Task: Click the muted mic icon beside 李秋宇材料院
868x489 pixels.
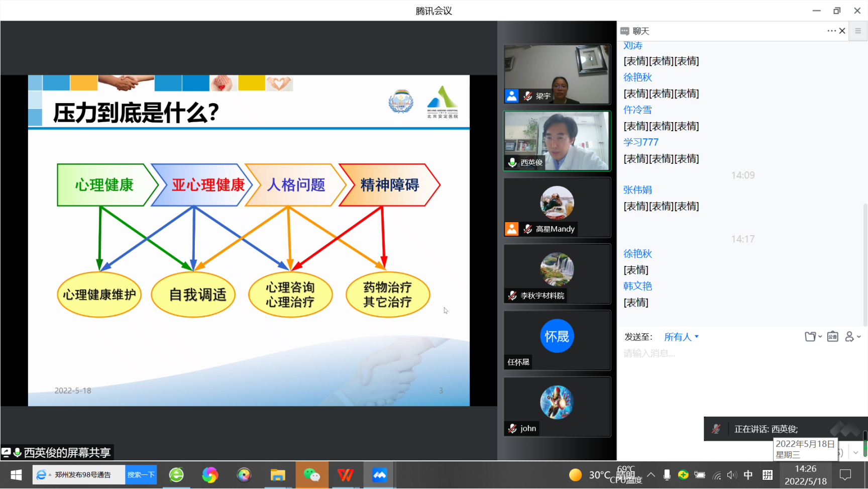Action: (x=512, y=296)
